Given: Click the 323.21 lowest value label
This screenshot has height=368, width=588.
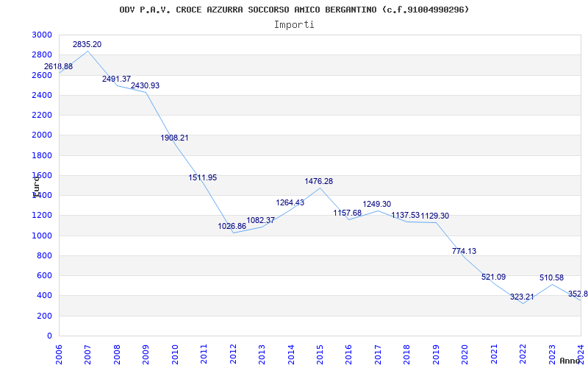Looking at the screenshot, I should point(522,297).
